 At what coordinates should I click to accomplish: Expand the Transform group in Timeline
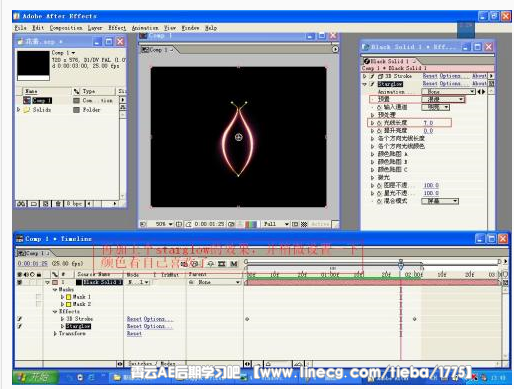pos(55,333)
